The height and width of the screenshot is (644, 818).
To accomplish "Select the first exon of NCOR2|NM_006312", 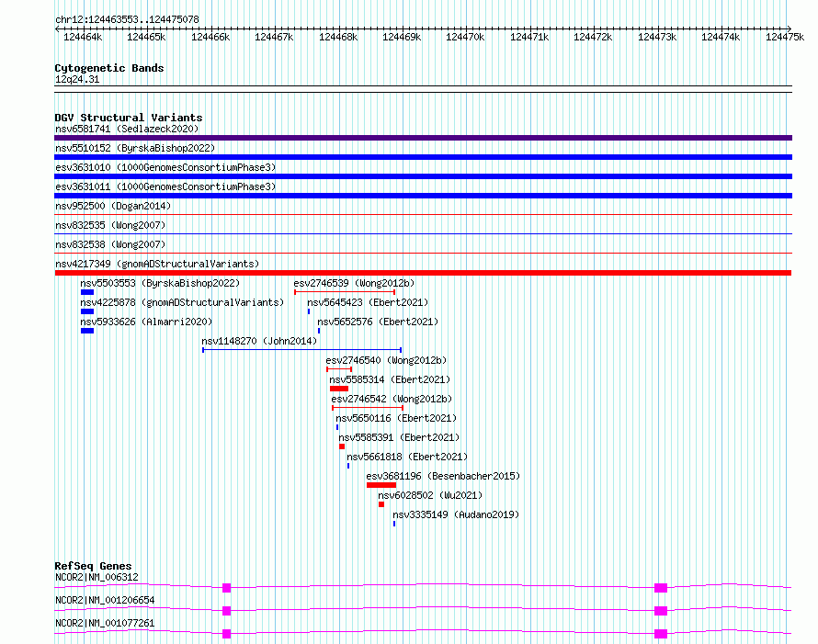I will pos(226,588).
